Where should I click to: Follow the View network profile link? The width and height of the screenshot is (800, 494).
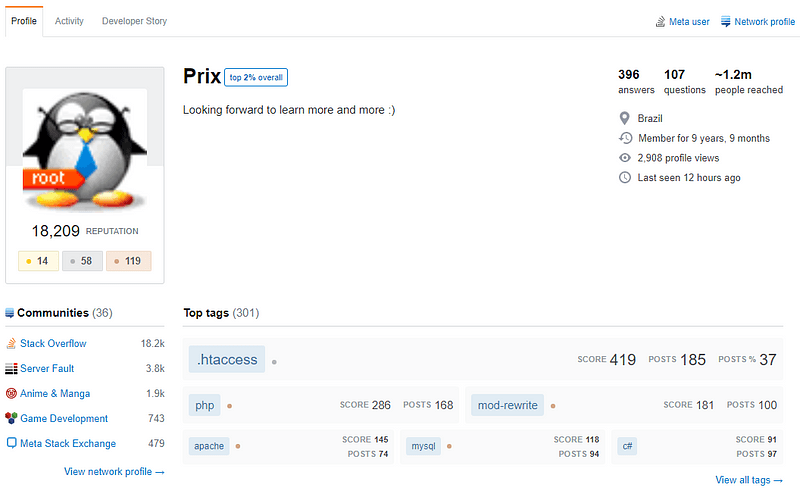click(114, 472)
